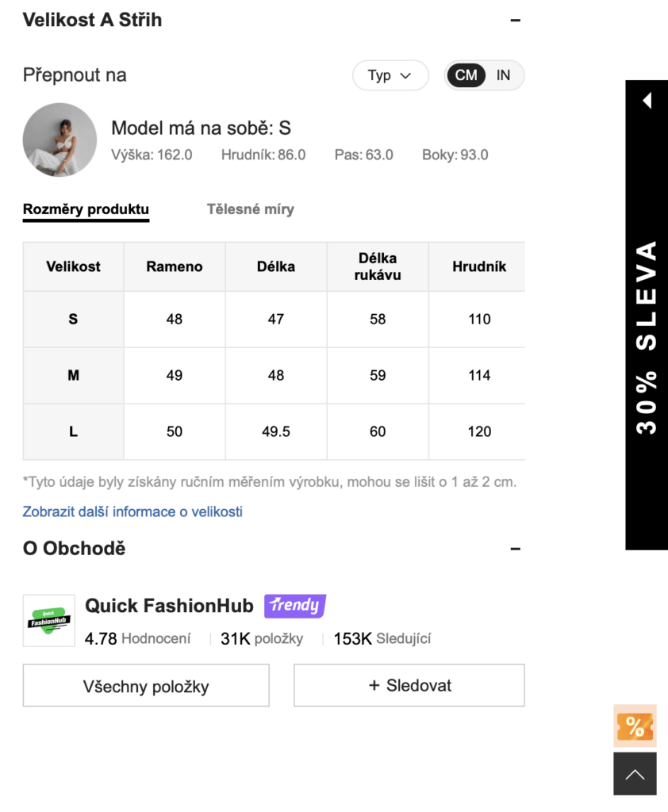Click the orange discount coupon icon

coord(635,726)
